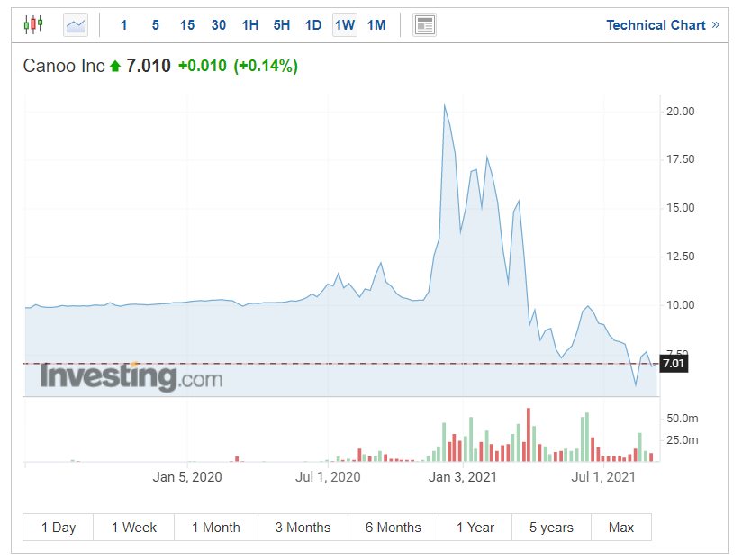This screenshot has height=560, width=742.
Task: Show the 3 Months range
Action: pyautogui.click(x=303, y=527)
